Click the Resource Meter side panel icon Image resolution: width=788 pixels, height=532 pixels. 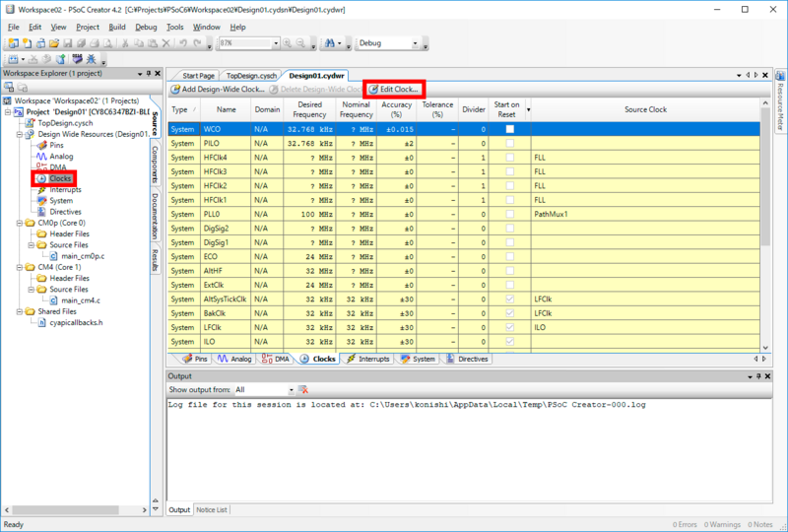tap(780, 76)
